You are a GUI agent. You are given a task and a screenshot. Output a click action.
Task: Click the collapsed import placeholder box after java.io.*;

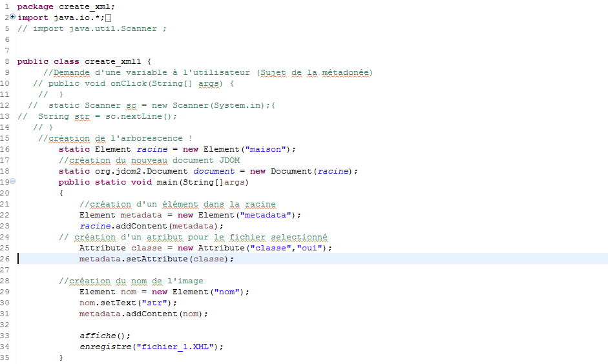click(108, 18)
